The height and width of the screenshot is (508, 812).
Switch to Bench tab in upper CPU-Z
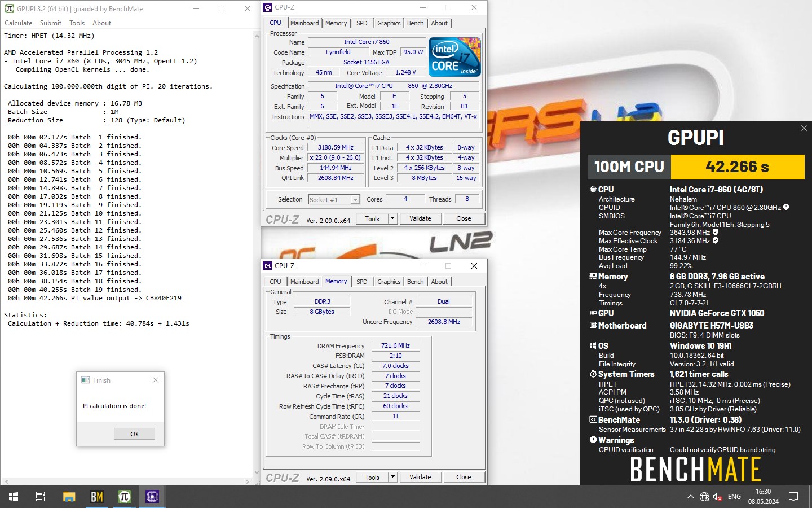(416, 23)
